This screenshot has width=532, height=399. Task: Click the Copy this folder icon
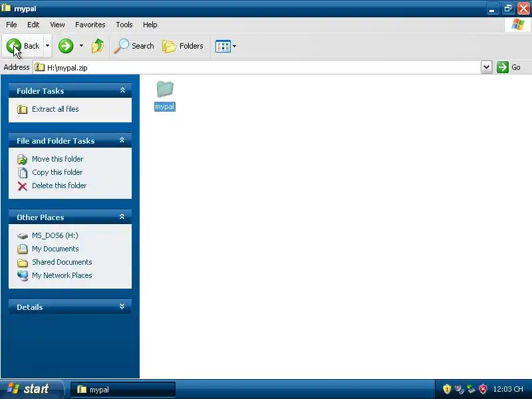pos(23,173)
